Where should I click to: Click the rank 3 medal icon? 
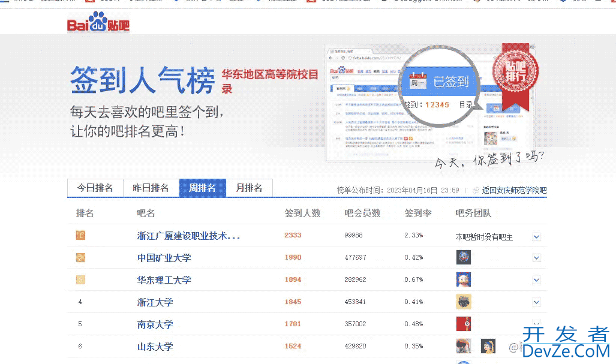(80, 279)
